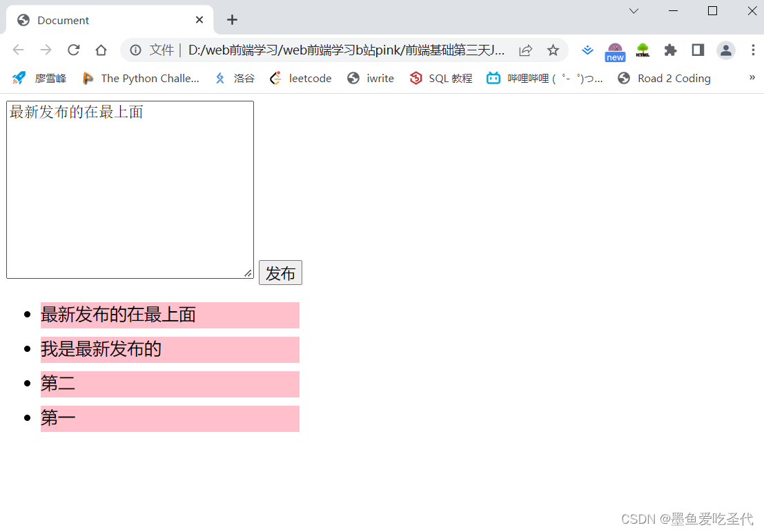Open The Python Challenge bookmark
This screenshot has width=764, height=532.
pyautogui.click(x=141, y=78)
